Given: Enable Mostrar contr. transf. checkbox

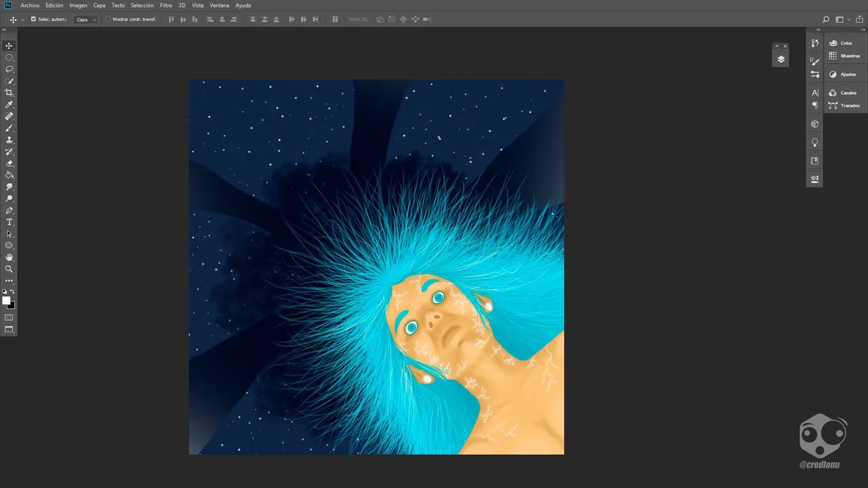Looking at the screenshot, I should point(108,19).
